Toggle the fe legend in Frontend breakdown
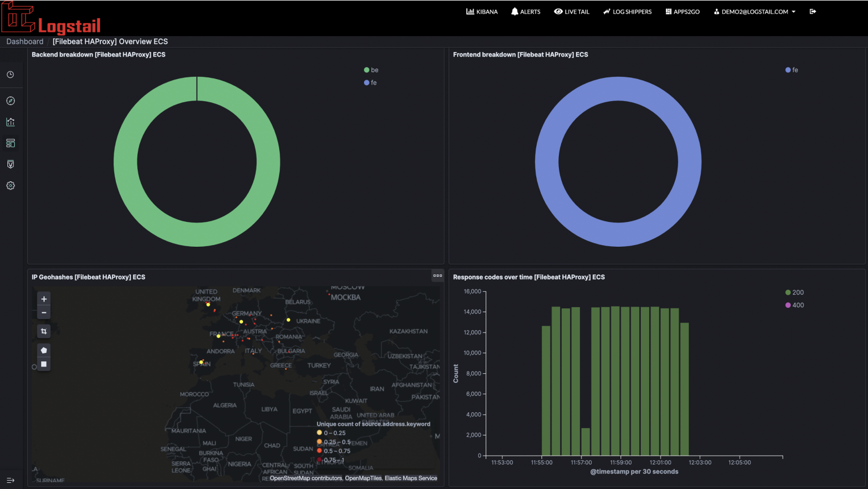This screenshot has height=489, width=868. 792,70
